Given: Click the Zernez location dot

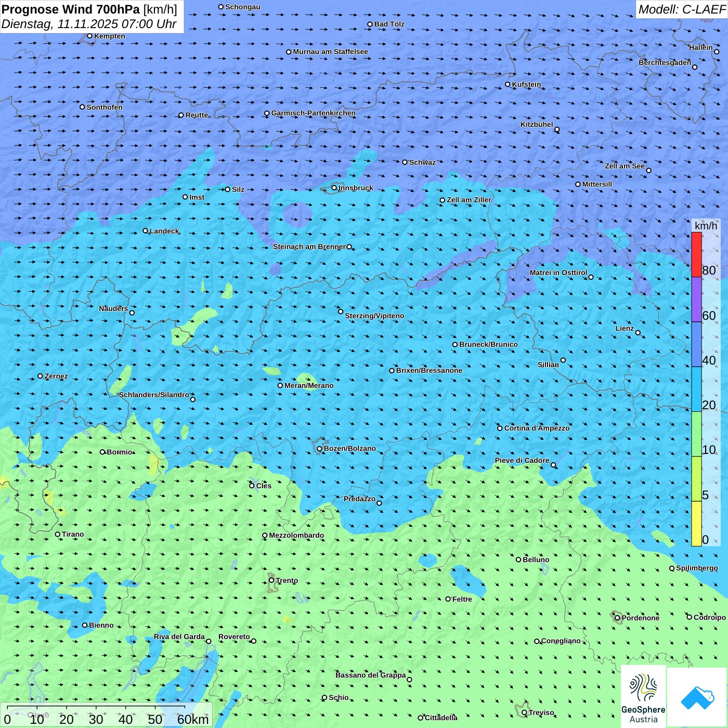Looking at the screenshot, I should 41,376.
